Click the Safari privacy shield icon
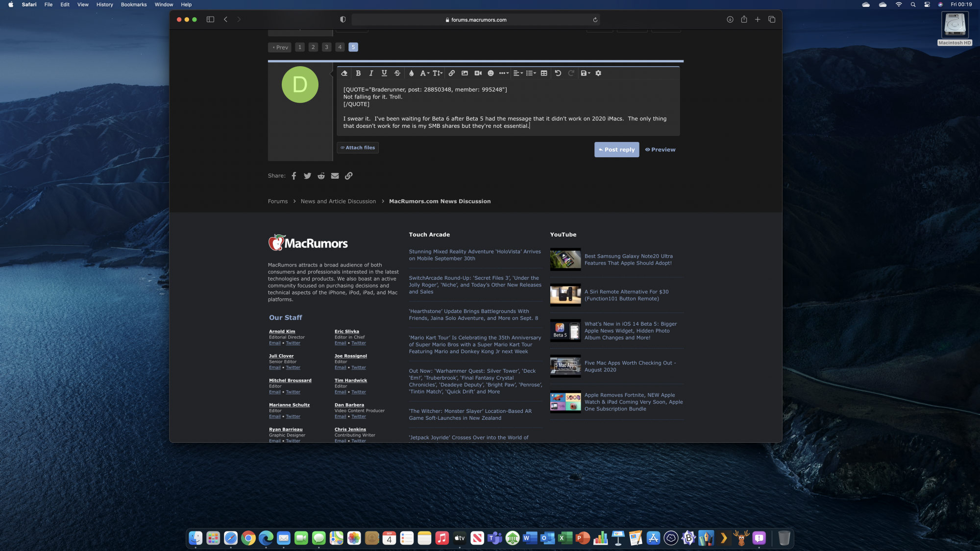980x551 pixels. pyautogui.click(x=343, y=20)
